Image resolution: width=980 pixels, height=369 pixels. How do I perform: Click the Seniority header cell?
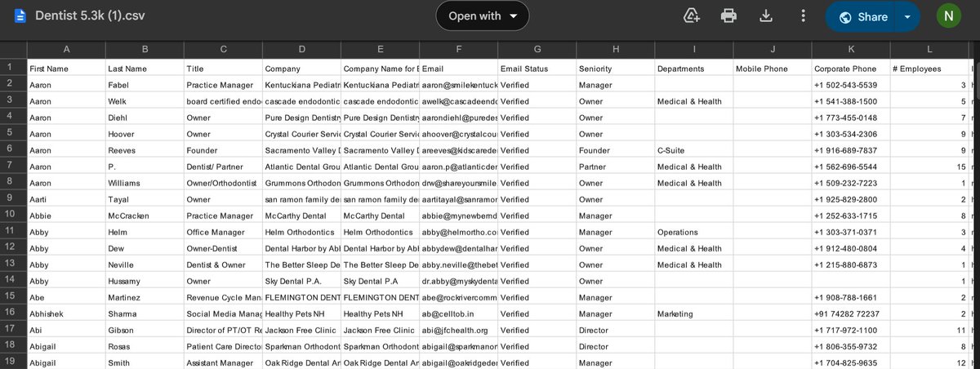(x=615, y=69)
